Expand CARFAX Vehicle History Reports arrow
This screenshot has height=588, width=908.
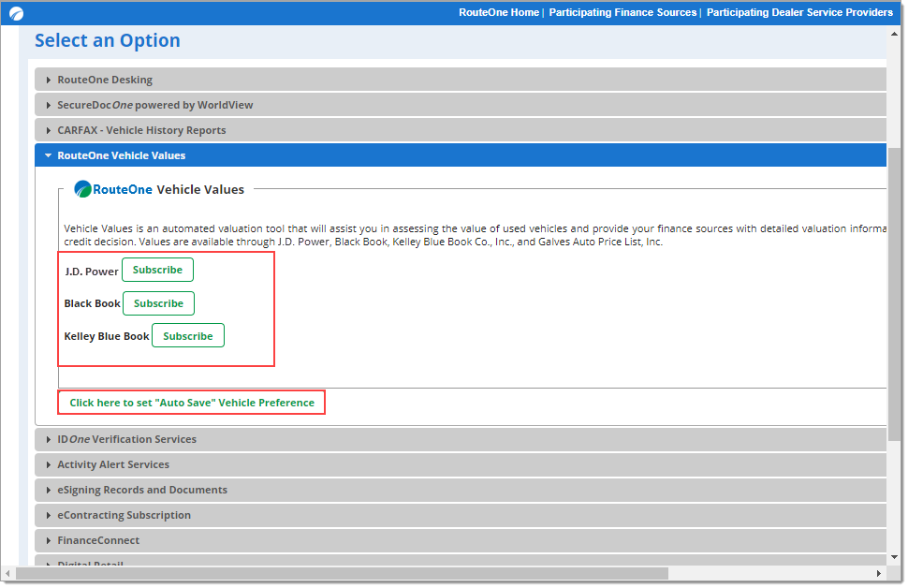pos(48,131)
